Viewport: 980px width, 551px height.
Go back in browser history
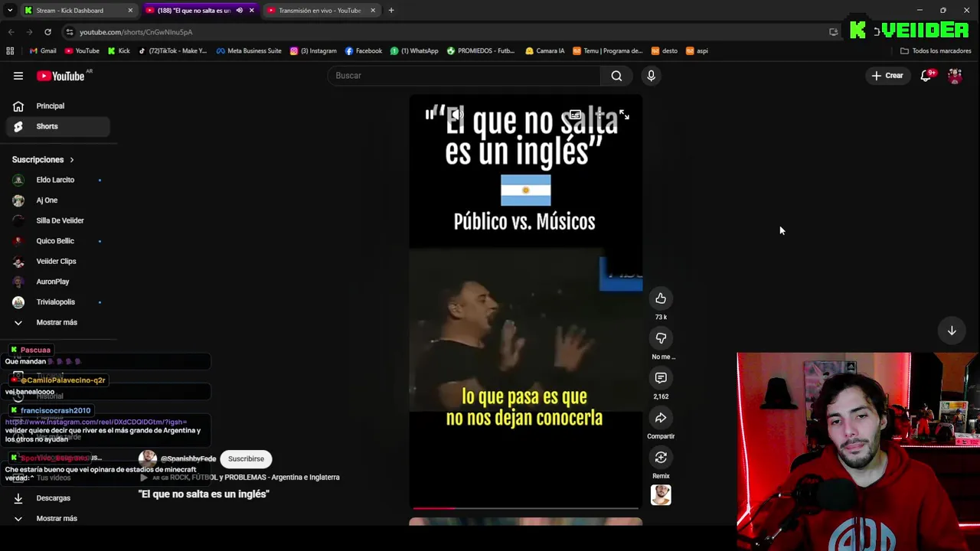(11, 32)
